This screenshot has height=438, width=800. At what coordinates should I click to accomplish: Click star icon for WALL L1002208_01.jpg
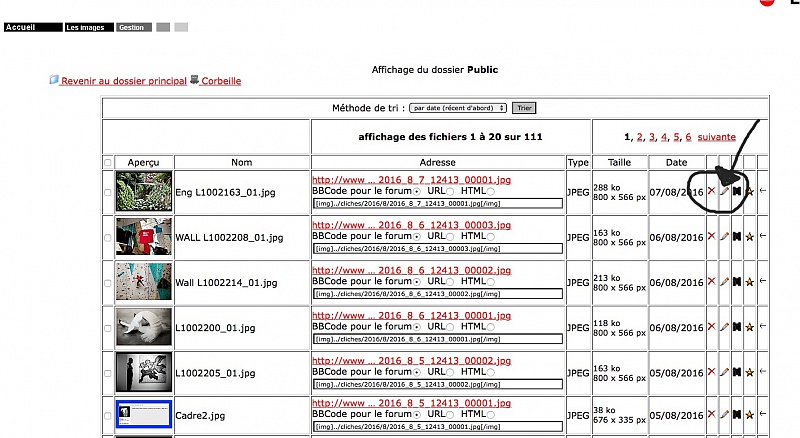(x=750, y=237)
